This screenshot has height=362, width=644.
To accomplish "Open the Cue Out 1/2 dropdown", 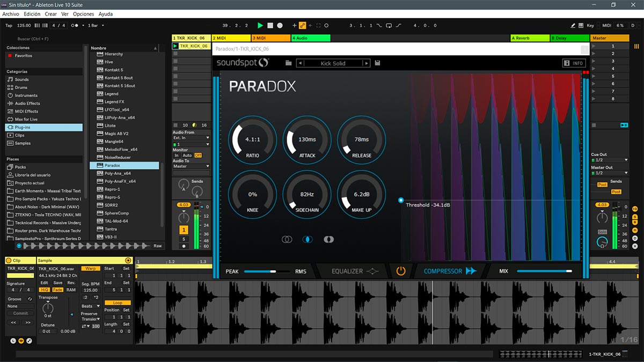I will 609,160.
